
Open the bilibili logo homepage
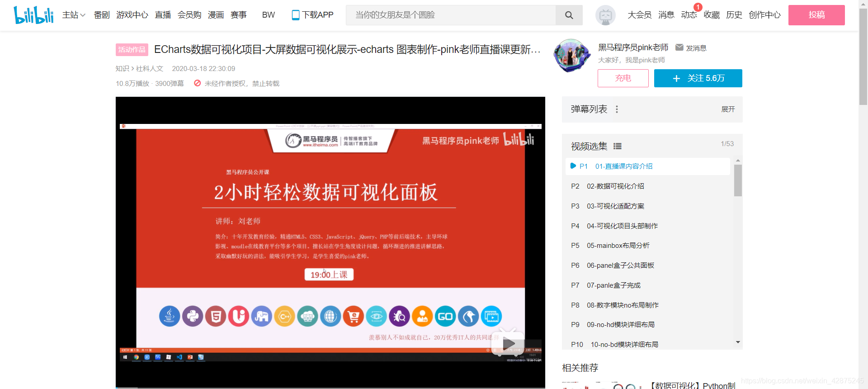(33, 15)
